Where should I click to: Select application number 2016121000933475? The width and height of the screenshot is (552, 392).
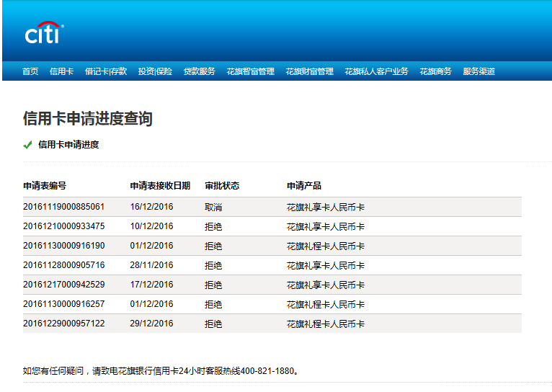[63, 226]
